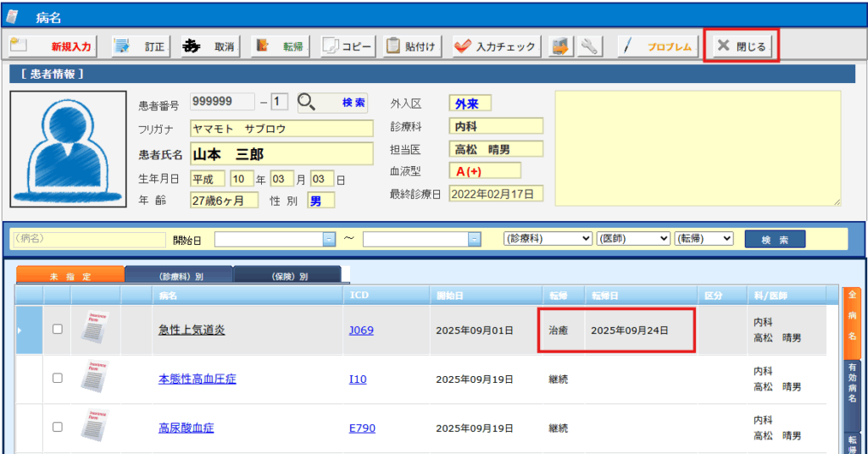Open the (医師) doctor dropdown

point(632,240)
